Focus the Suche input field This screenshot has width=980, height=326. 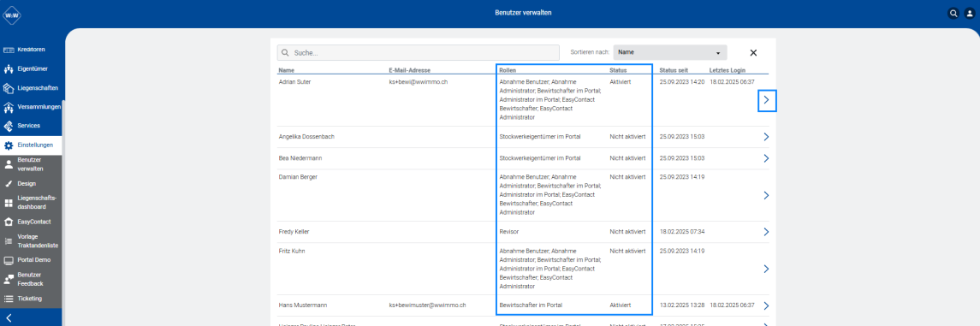point(419,53)
